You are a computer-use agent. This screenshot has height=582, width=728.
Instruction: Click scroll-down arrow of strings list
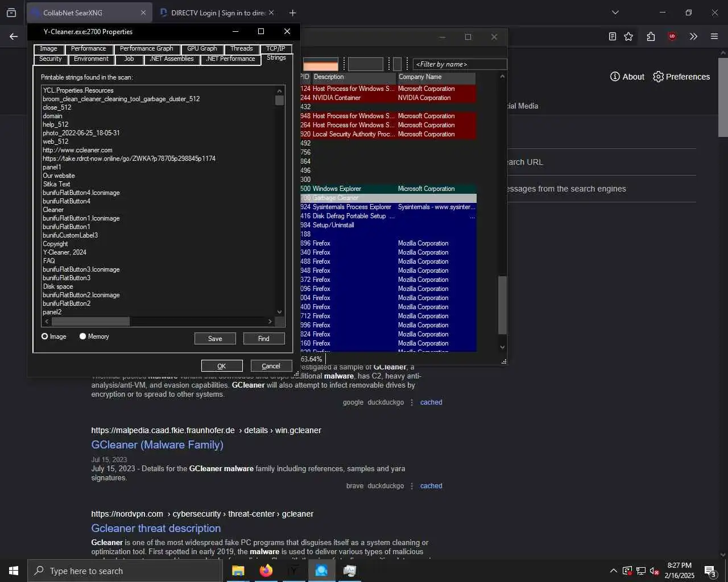tap(279, 311)
